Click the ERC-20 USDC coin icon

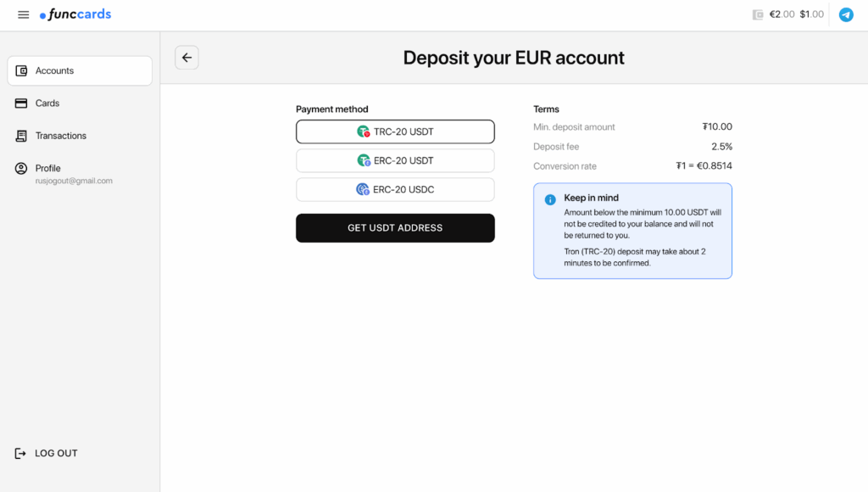pyautogui.click(x=363, y=189)
